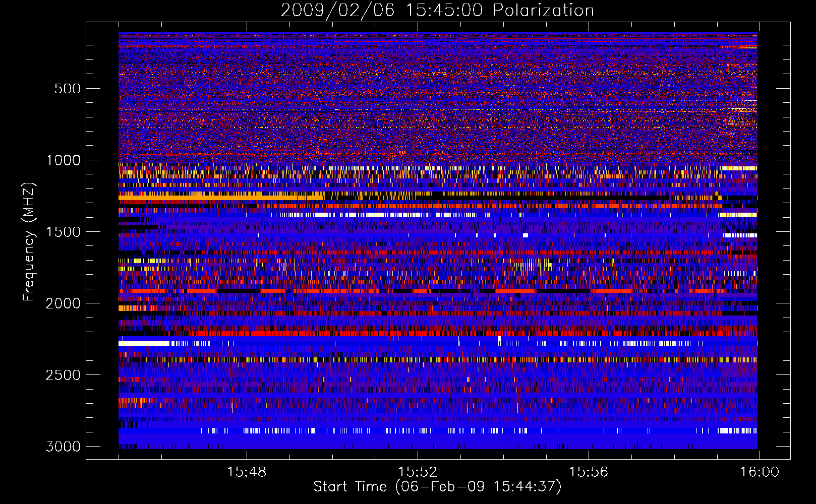The width and height of the screenshot is (816, 504).
Task: Click the 'Start Time (06-Feb-09 15:44:37)' axis title
Action: (x=438, y=487)
